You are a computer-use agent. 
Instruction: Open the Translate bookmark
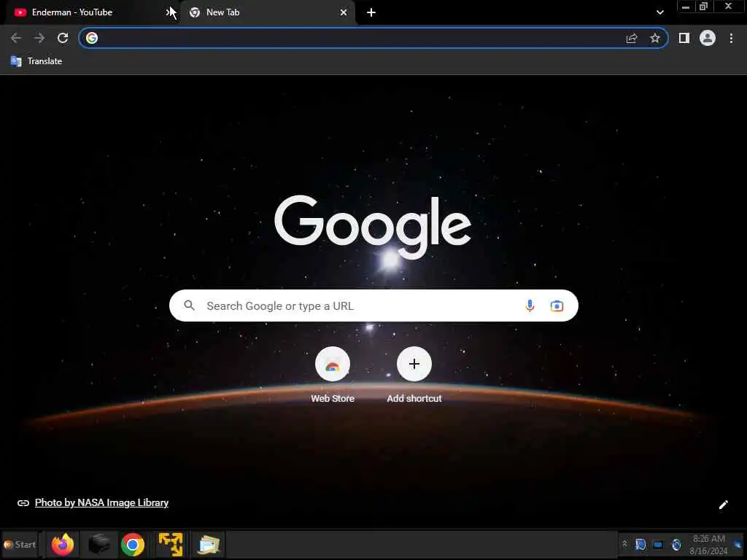tap(36, 61)
